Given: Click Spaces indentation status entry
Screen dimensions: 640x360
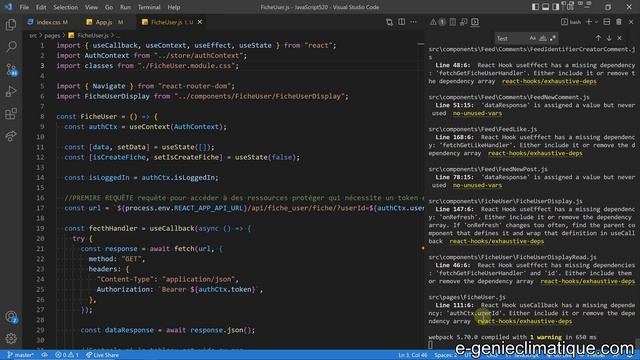Looking at the screenshot, I should click(445, 355).
